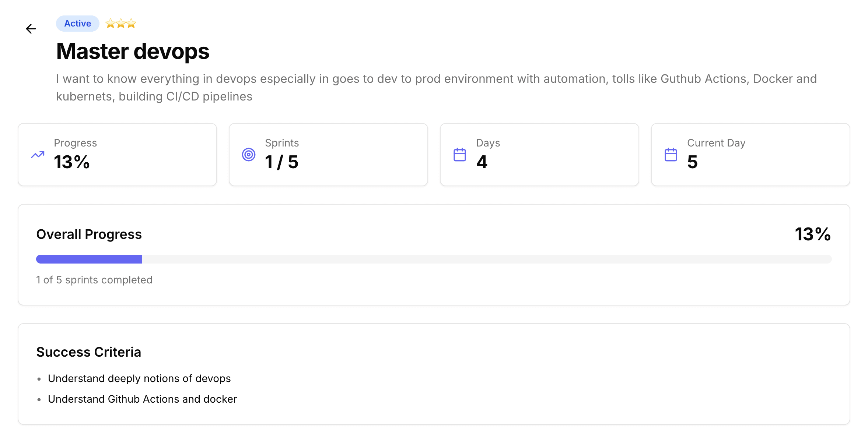Click the filled purple part of the progress bar
The image size is (868, 438).
pyautogui.click(x=89, y=259)
